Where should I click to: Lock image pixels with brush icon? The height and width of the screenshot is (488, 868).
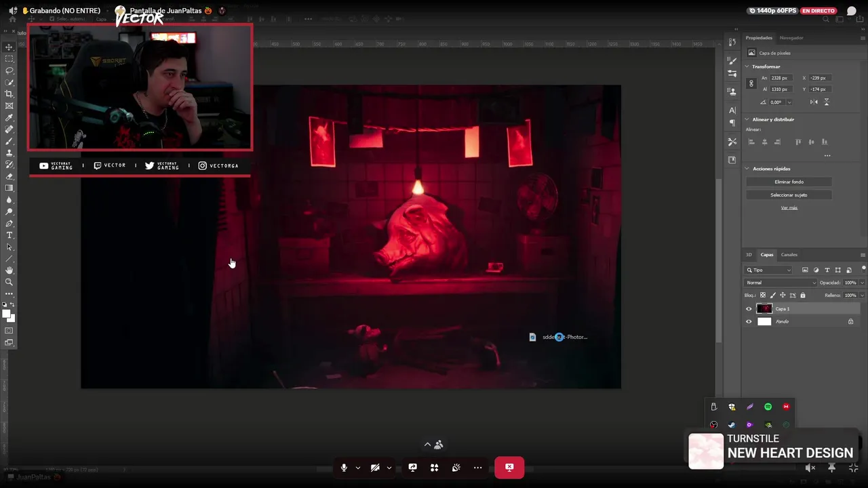click(x=772, y=296)
